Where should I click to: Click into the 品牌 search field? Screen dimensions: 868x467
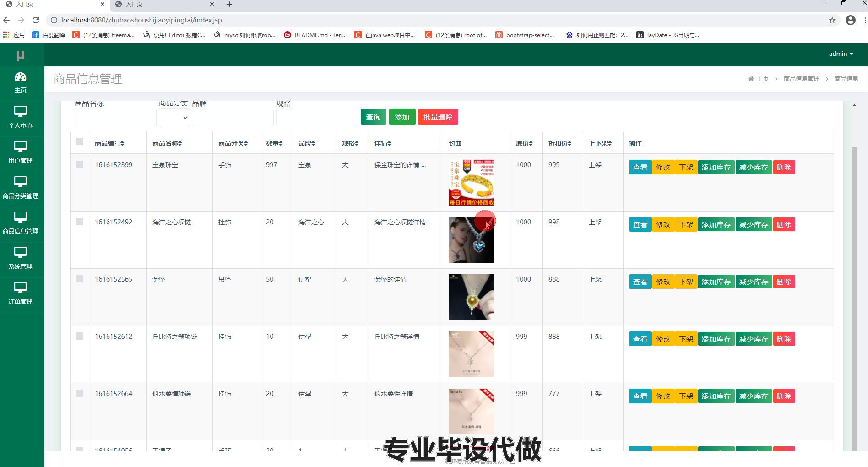pos(233,118)
